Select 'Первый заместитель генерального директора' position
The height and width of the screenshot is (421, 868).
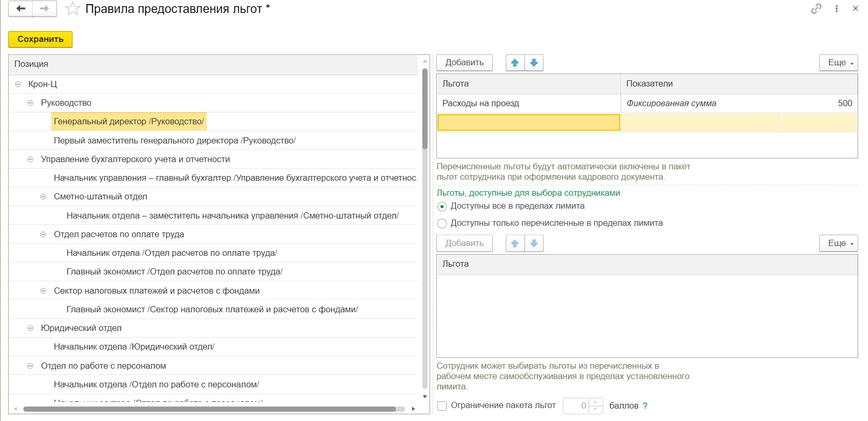click(x=175, y=140)
